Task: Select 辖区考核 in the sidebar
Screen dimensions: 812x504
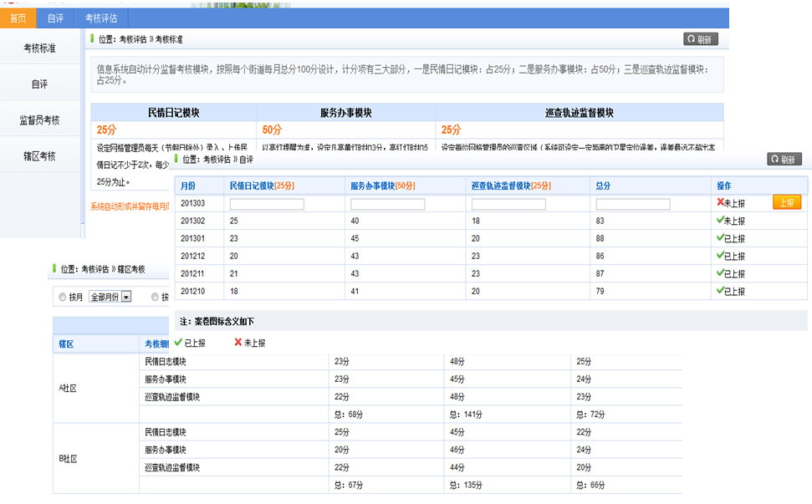Action: click(x=39, y=156)
